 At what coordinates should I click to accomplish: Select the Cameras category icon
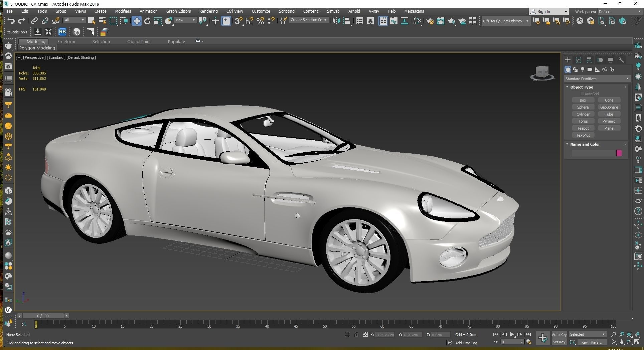click(x=590, y=69)
